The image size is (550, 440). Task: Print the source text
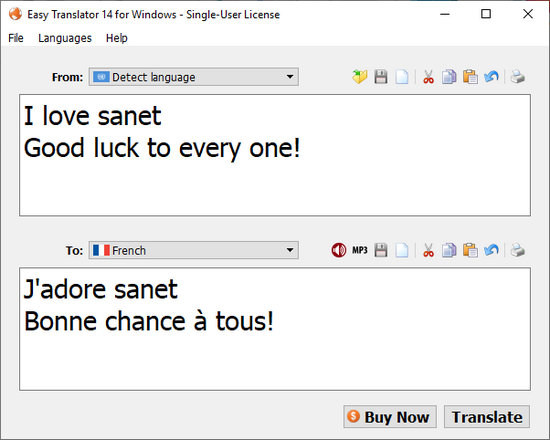[518, 77]
